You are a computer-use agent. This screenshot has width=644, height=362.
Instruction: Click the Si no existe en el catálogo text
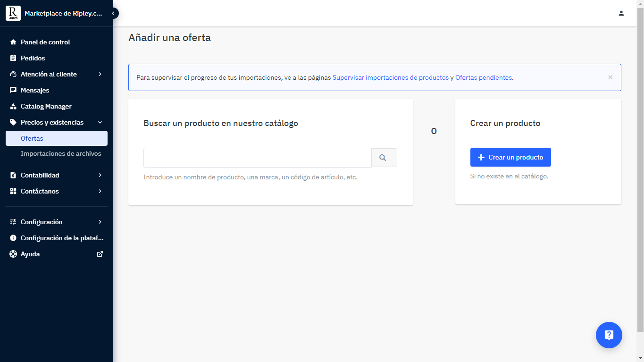[509, 176]
